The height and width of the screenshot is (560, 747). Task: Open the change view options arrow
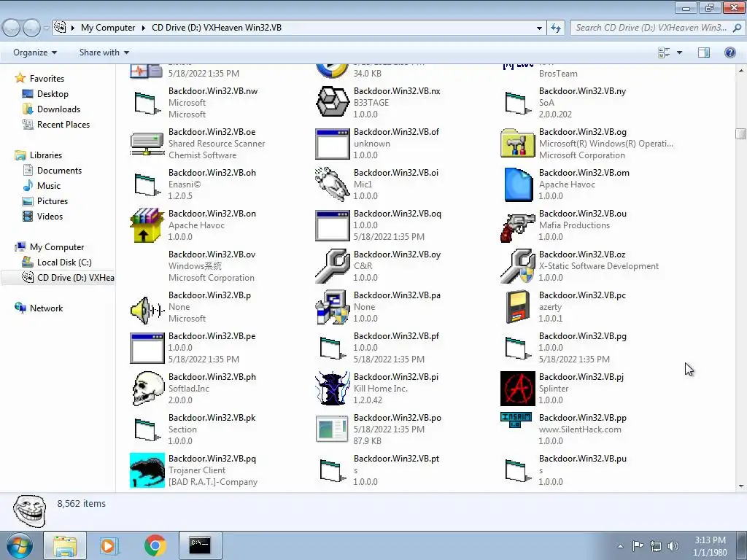click(x=679, y=52)
